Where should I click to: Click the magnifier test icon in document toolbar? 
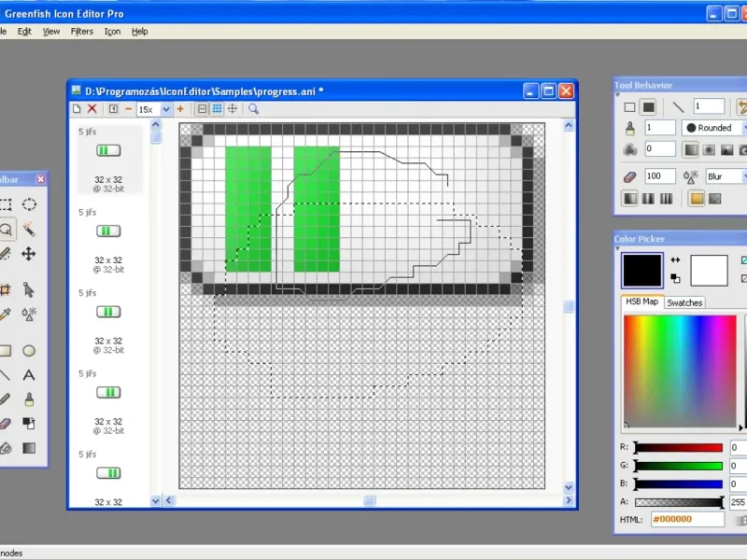[253, 109]
